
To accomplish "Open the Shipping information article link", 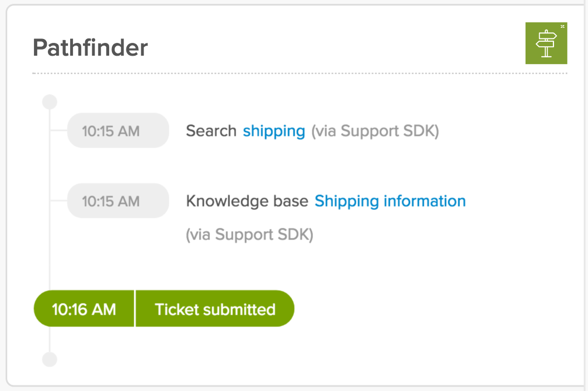I will coord(390,201).
